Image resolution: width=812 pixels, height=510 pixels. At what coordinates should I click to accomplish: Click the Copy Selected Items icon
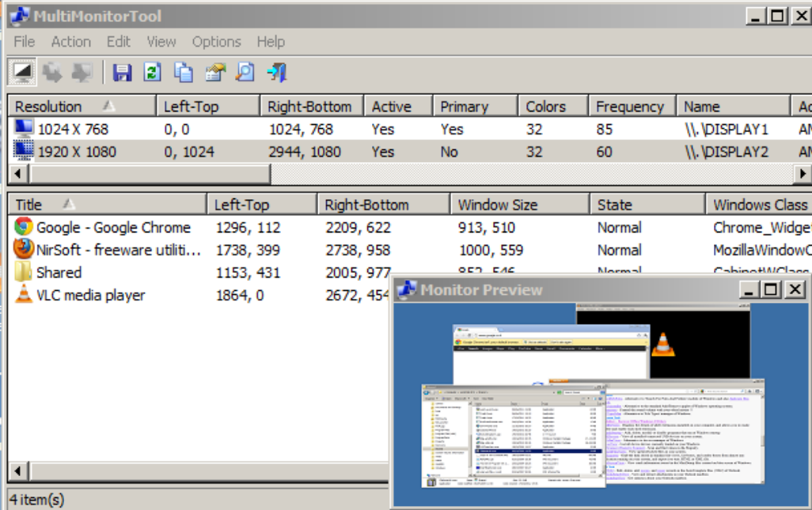183,72
